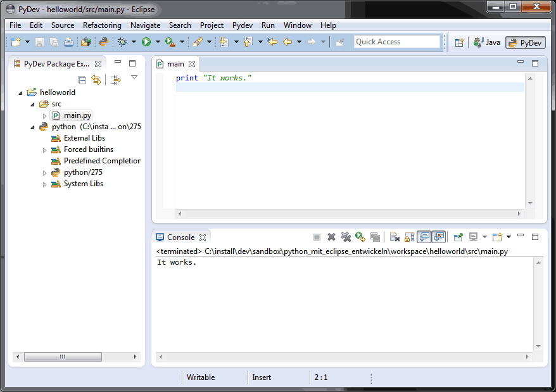Click the Print icon in toolbar

(68, 42)
